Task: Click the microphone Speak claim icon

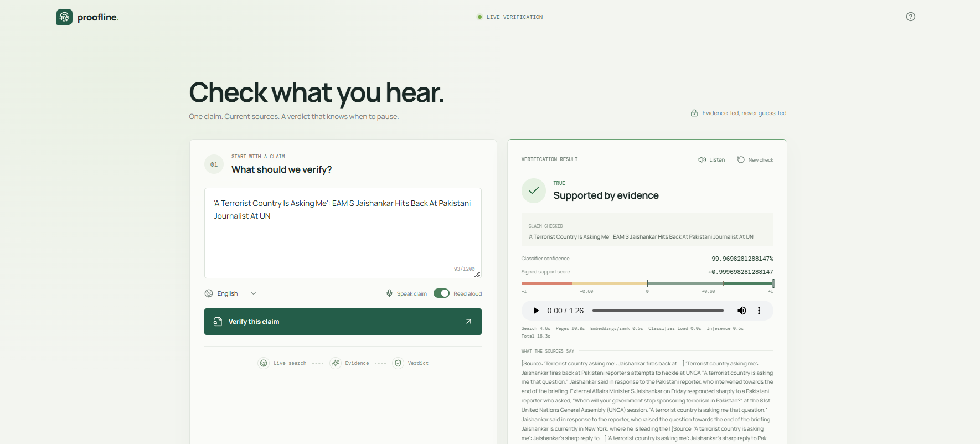Action: pyautogui.click(x=389, y=293)
